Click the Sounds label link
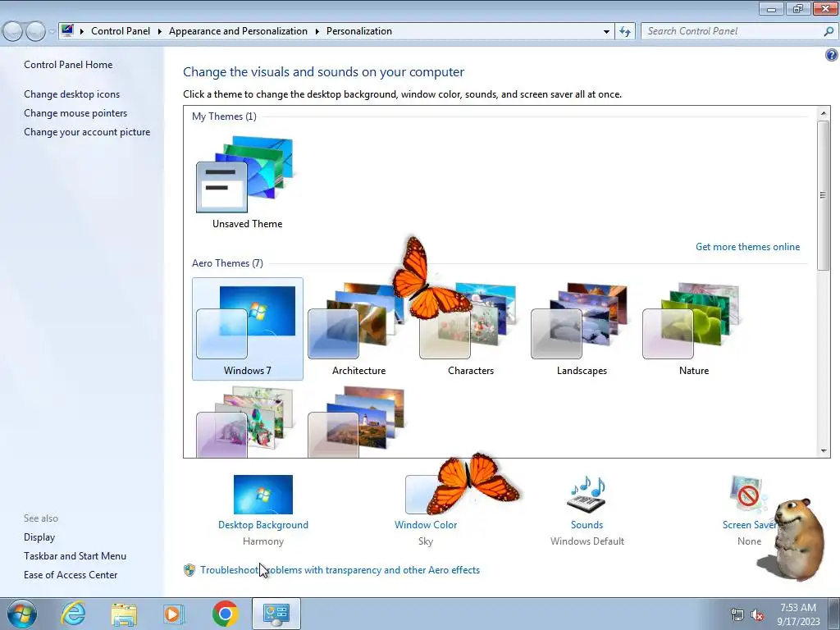Image resolution: width=840 pixels, height=630 pixels. coord(587,525)
